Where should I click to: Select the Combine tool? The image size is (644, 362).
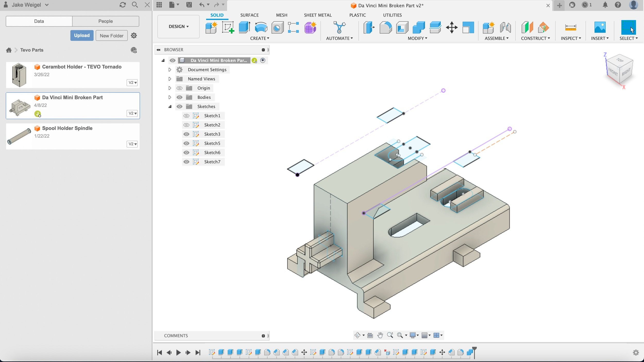419,27
